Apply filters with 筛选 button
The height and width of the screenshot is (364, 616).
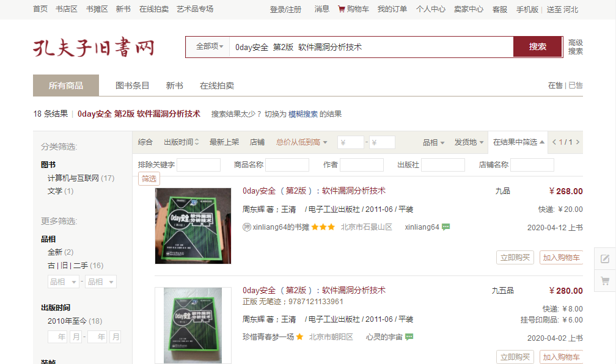point(149,179)
